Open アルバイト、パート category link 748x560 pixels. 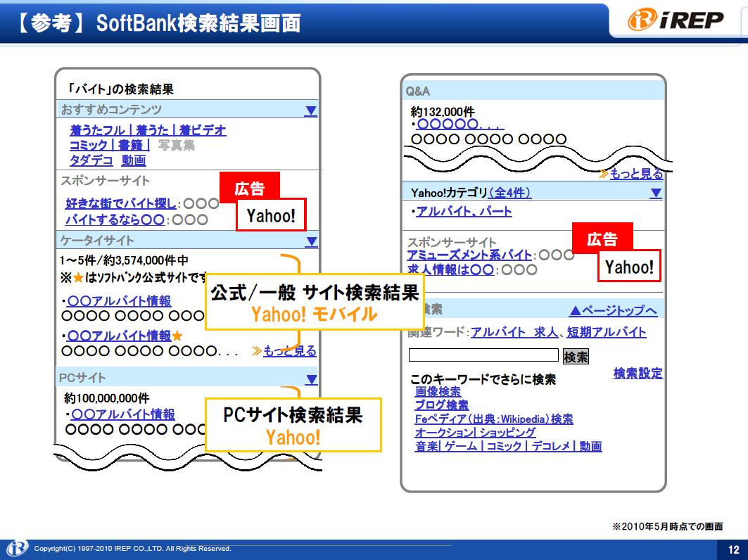coord(464,211)
